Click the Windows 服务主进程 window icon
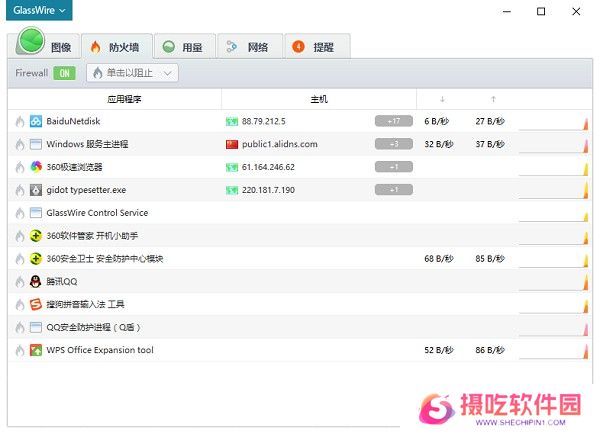 coord(36,144)
